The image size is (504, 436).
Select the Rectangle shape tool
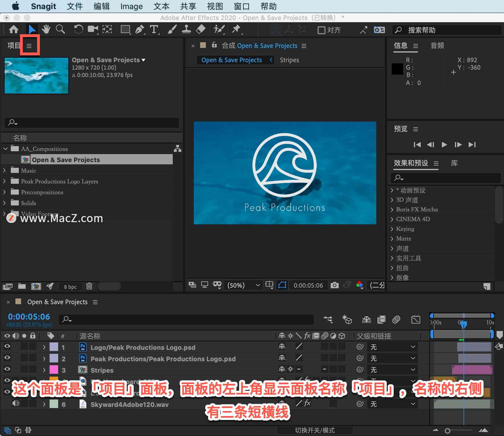click(125, 29)
